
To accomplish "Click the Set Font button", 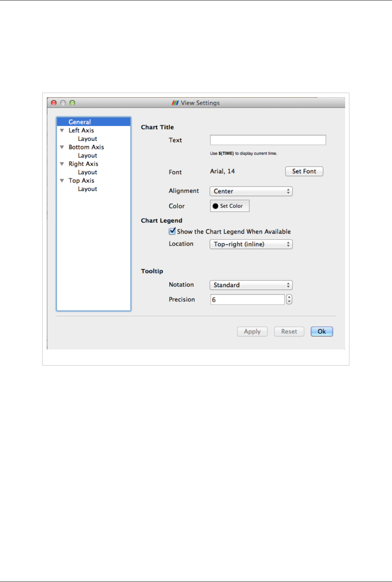I will [x=304, y=171].
